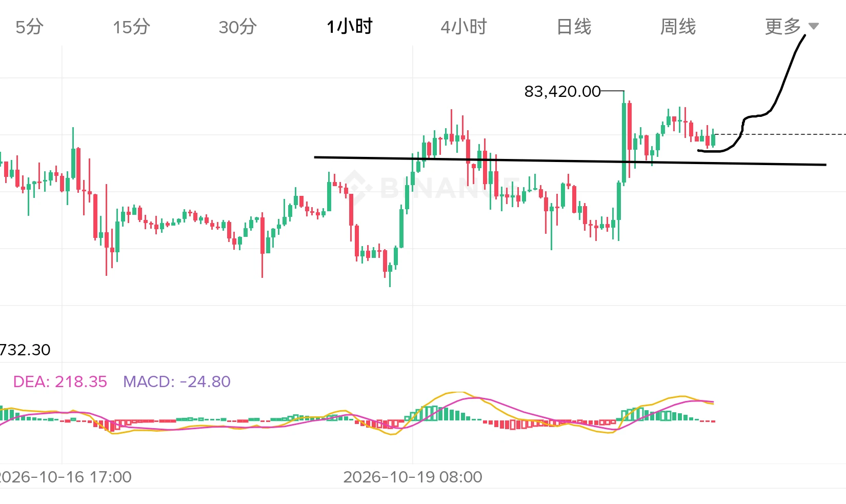Click the 732.30 low price label
The width and height of the screenshot is (846, 504).
coord(25,350)
